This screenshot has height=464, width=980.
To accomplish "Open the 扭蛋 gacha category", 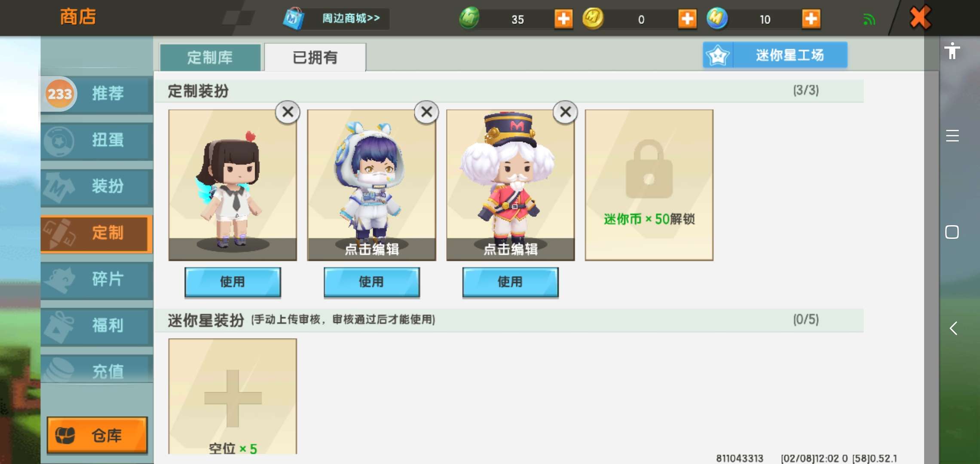I will (x=97, y=140).
